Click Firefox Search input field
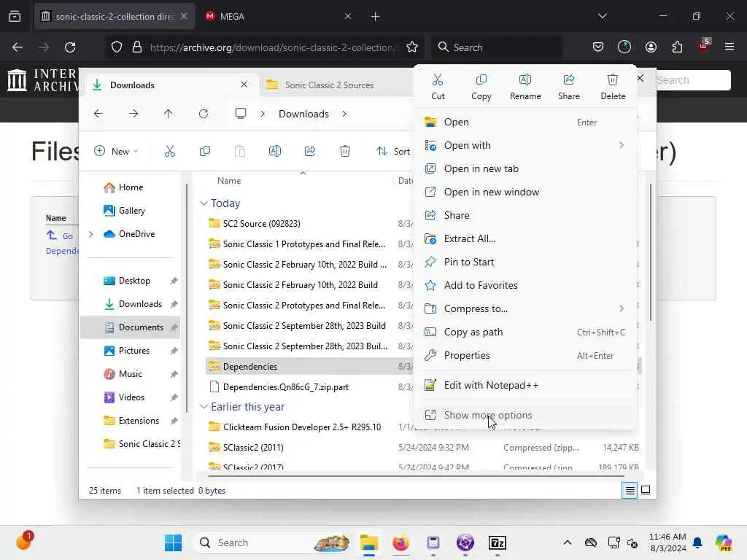 (x=498, y=47)
